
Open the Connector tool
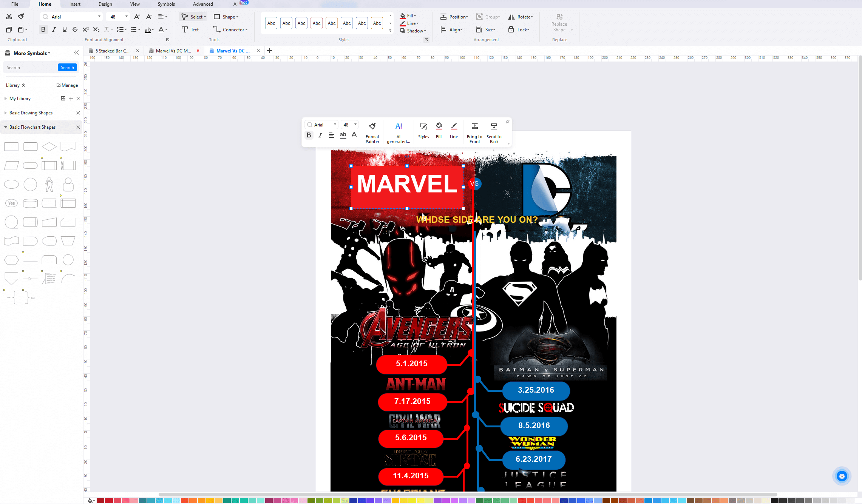[x=230, y=29]
